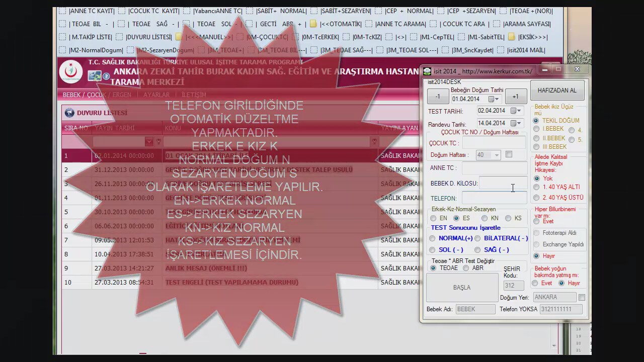Open the |<<OTOMATİK| bookmark folder
Screen dimensions: 644x362
click(x=336, y=24)
